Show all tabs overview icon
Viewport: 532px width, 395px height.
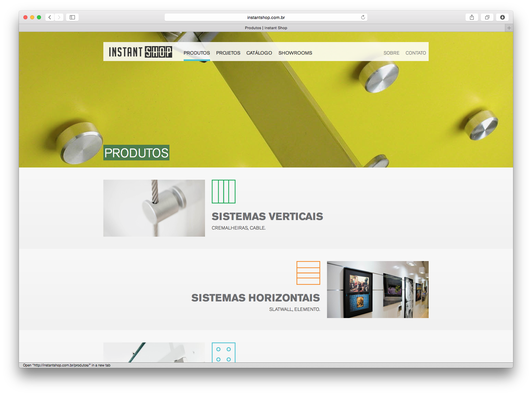coord(487,17)
